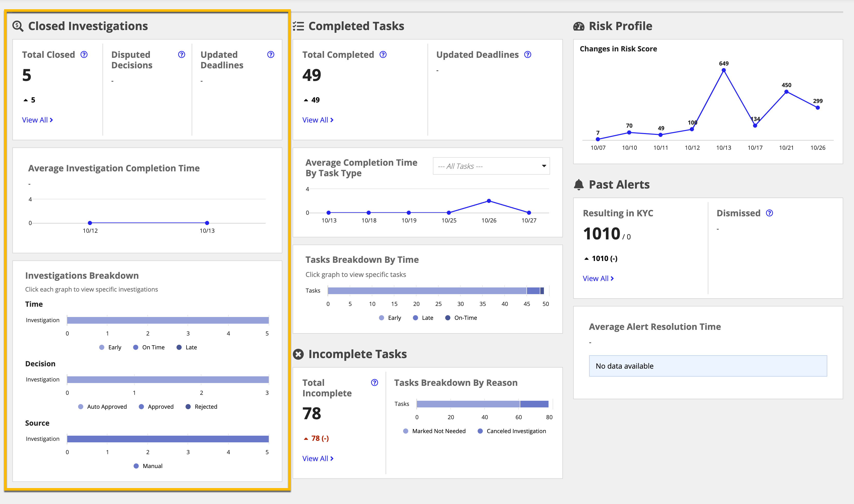The image size is (854, 504).
Task: Click the 10/13 point on investigation completion chart
Action: tap(207, 223)
